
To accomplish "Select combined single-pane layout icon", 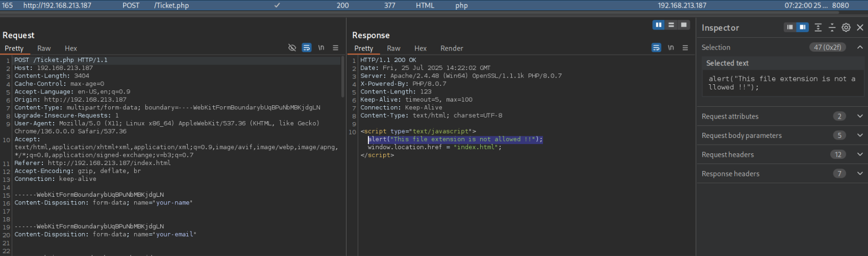I will 684,25.
